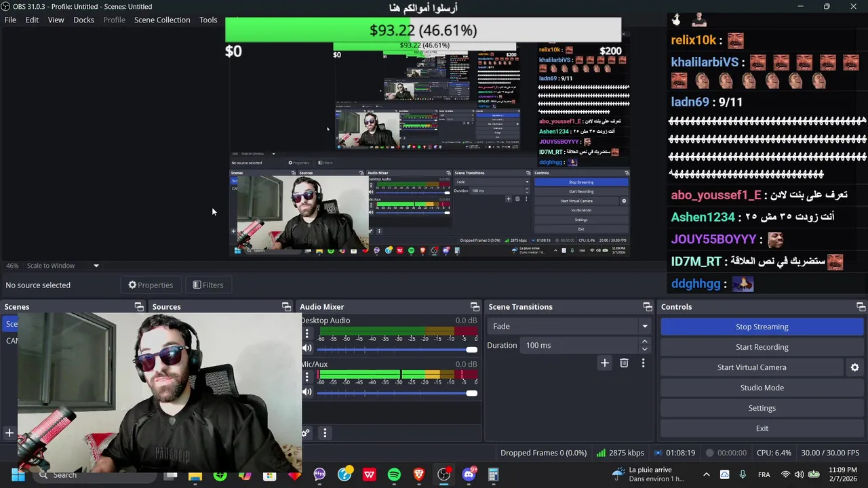The width and height of the screenshot is (868, 488).
Task: Open microphone tray icon
Action: pos(743,475)
